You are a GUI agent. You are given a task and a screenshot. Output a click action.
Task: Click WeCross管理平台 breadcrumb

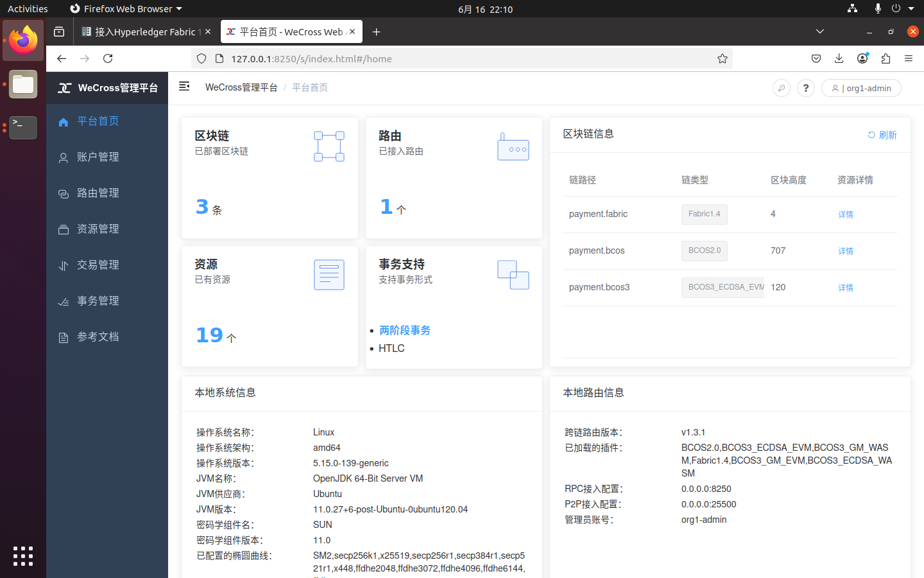[241, 87]
